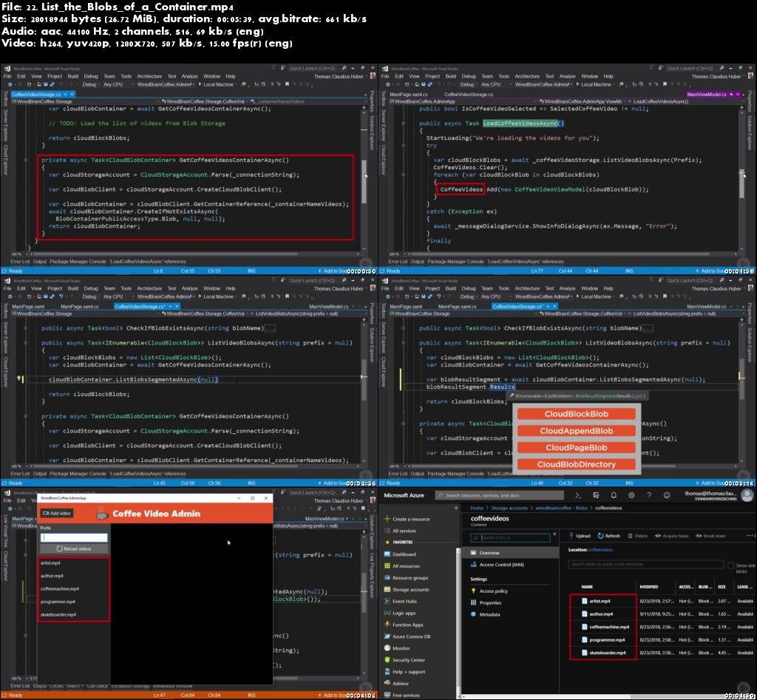Follow the Home breadcrumb link in Azure
Screen dimensions: 757x700
pyautogui.click(x=477, y=508)
